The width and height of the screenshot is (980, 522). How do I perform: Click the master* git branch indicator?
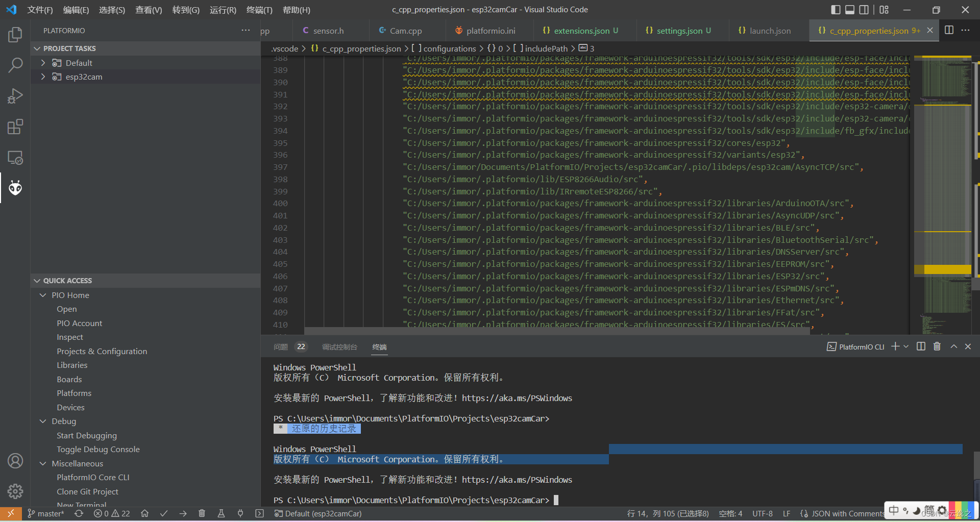[x=45, y=513]
